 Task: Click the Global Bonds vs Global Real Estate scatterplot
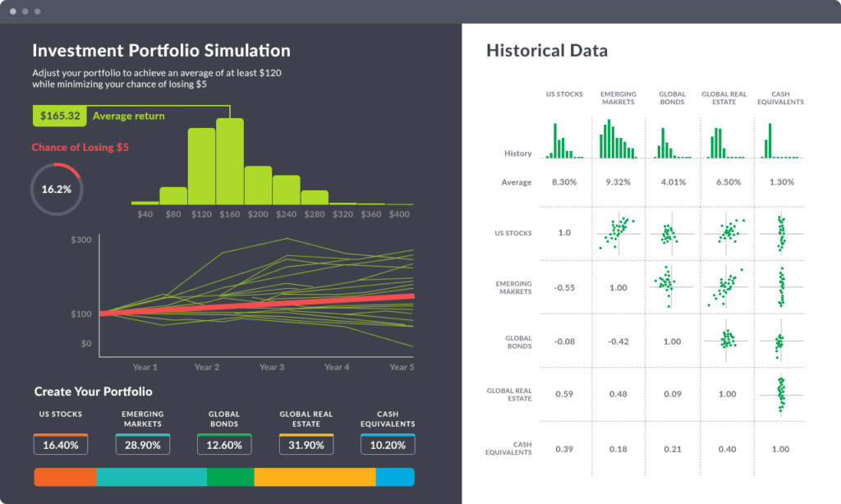click(x=727, y=340)
